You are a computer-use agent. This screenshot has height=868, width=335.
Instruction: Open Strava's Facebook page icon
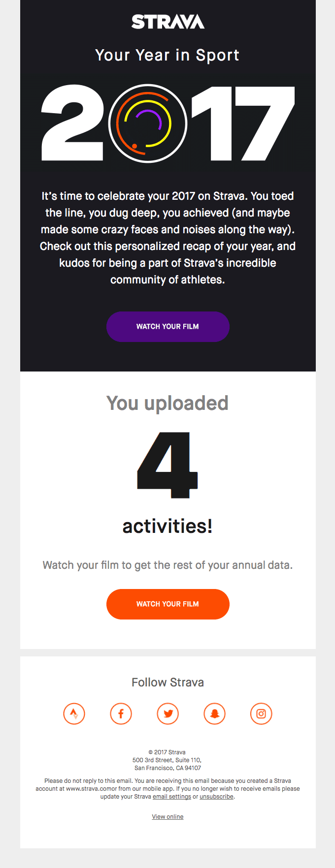(121, 713)
